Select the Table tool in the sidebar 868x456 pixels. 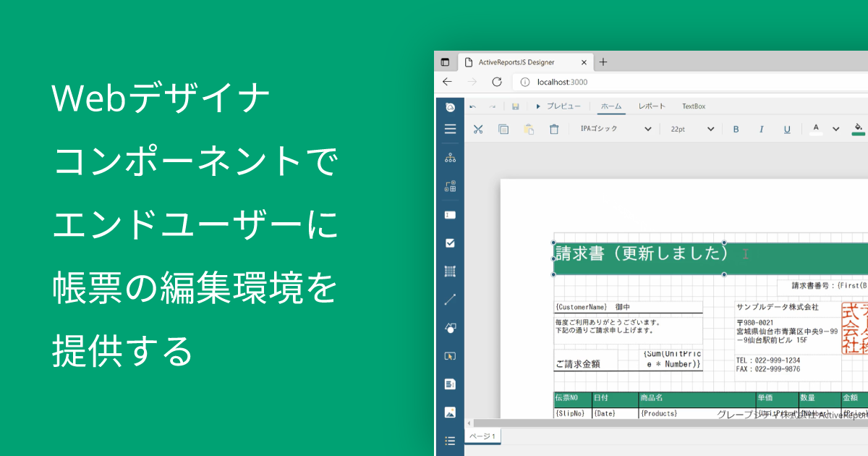point(449,271)
